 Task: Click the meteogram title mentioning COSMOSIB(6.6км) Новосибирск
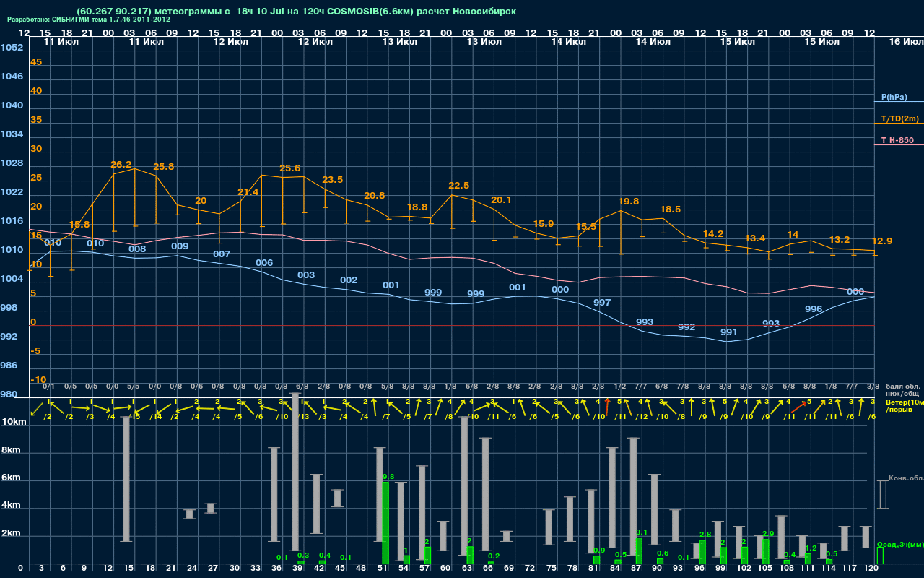tap(296, 12)
